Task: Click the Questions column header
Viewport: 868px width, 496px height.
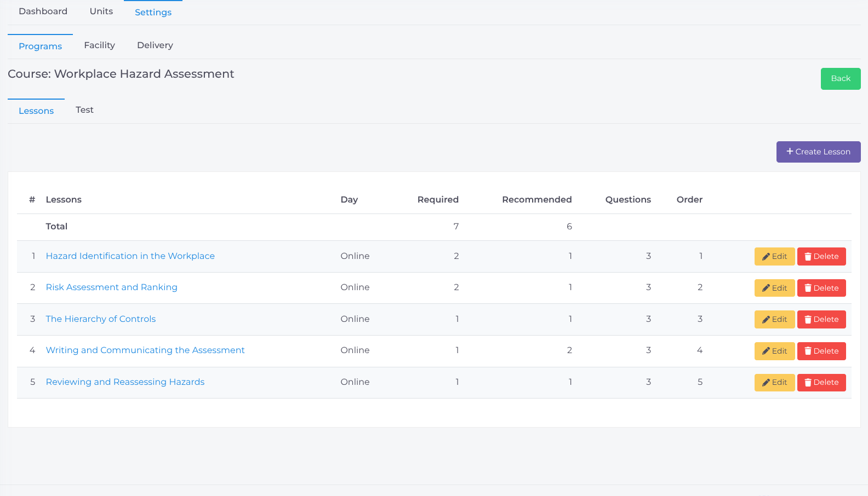Action: 628,200
